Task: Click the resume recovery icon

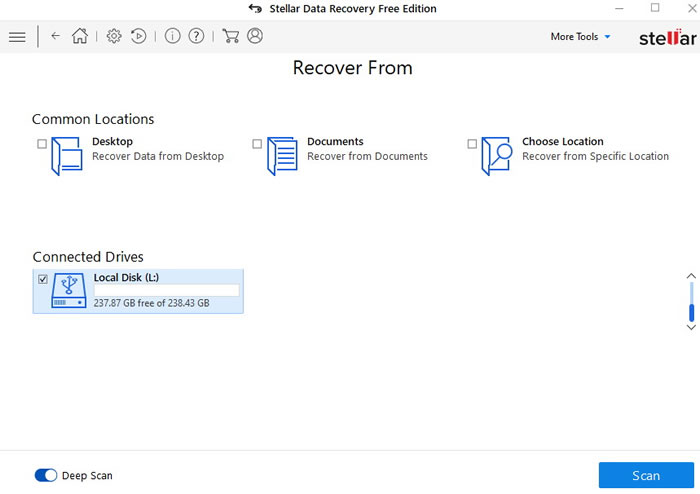Action: (139, 37)
